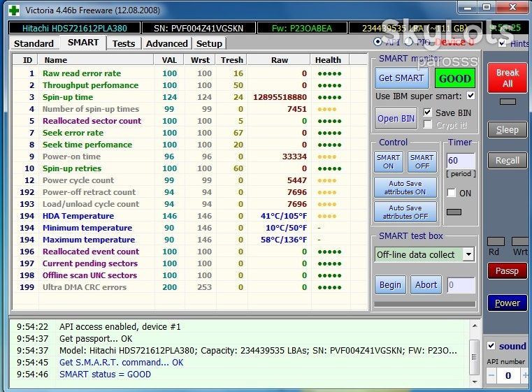Select the Reallocated sector count row
The width and height of the screenshot is (532, 392).
[190, 121]
